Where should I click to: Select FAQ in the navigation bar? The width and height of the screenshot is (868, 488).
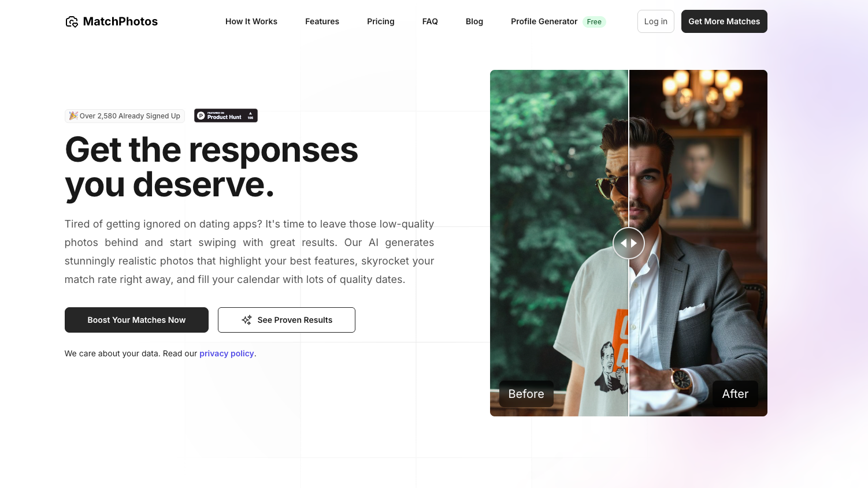click(430, 21)
